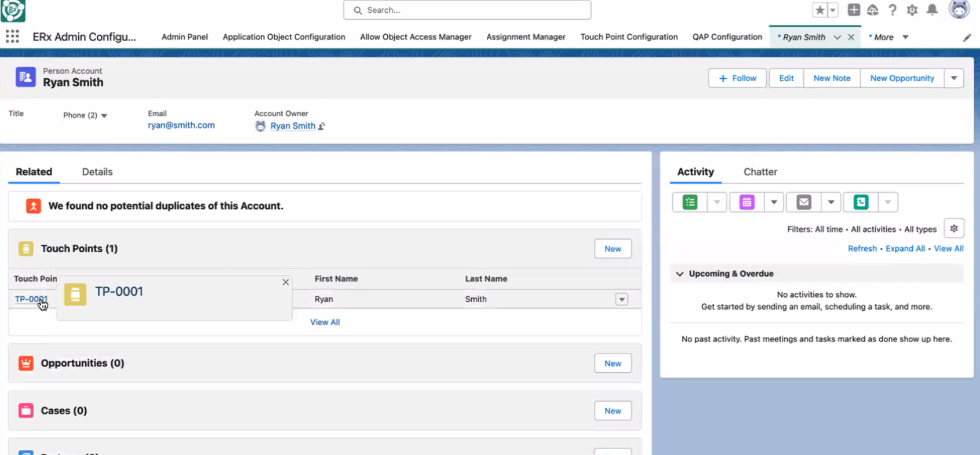Click the New Task icon in Activity
This screenshot has height=455, width=980.
point(689,202)
